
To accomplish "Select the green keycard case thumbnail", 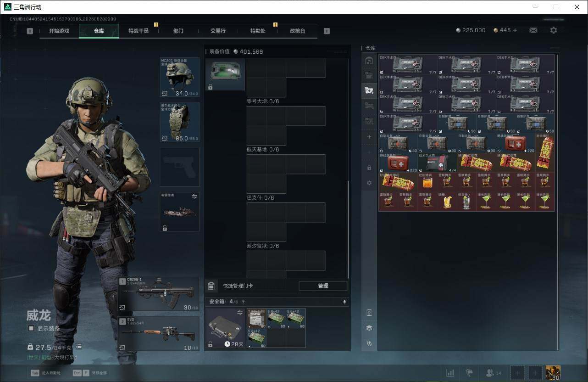I will tap(225, 74).
